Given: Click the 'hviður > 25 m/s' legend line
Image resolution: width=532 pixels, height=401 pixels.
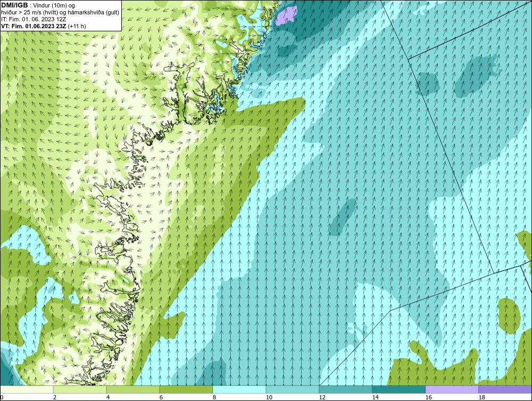Looking at the screenshot, I should (60, 13).
